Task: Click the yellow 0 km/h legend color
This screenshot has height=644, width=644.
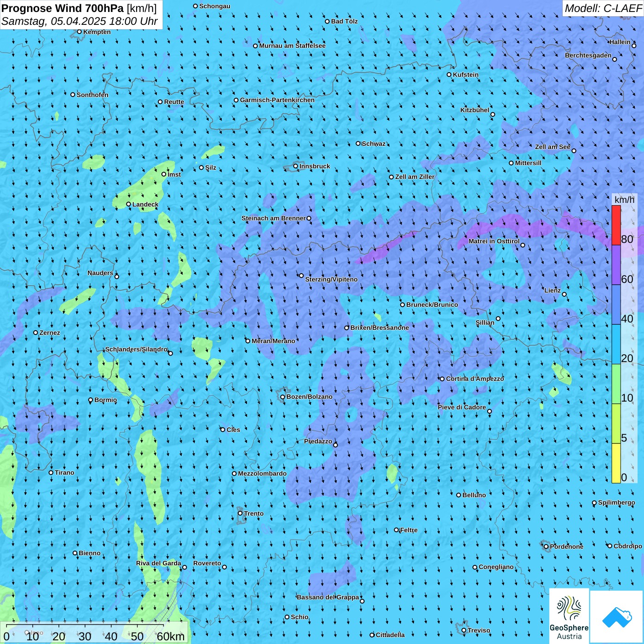Action: [616, 463]
